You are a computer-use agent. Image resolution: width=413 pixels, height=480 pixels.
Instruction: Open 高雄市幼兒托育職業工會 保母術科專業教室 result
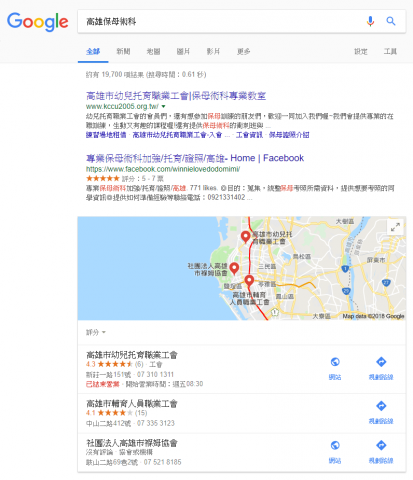click(176, 96)
